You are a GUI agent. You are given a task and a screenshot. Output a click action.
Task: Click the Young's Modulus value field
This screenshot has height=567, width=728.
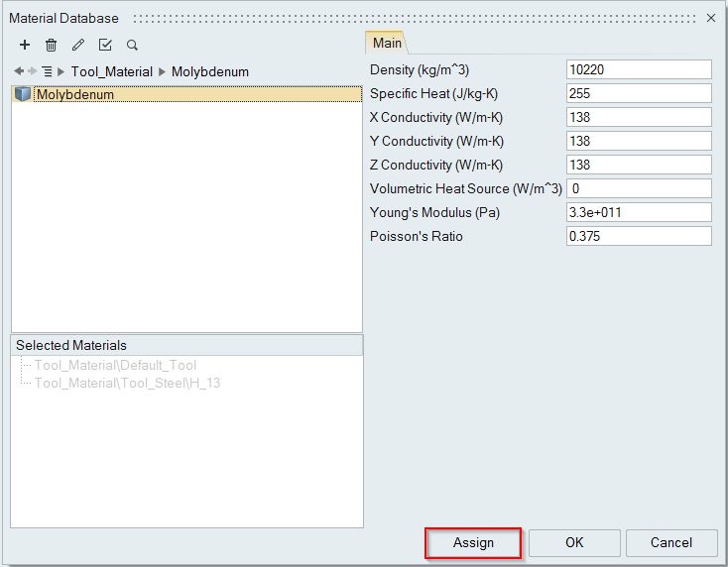[x=639, y=212]
